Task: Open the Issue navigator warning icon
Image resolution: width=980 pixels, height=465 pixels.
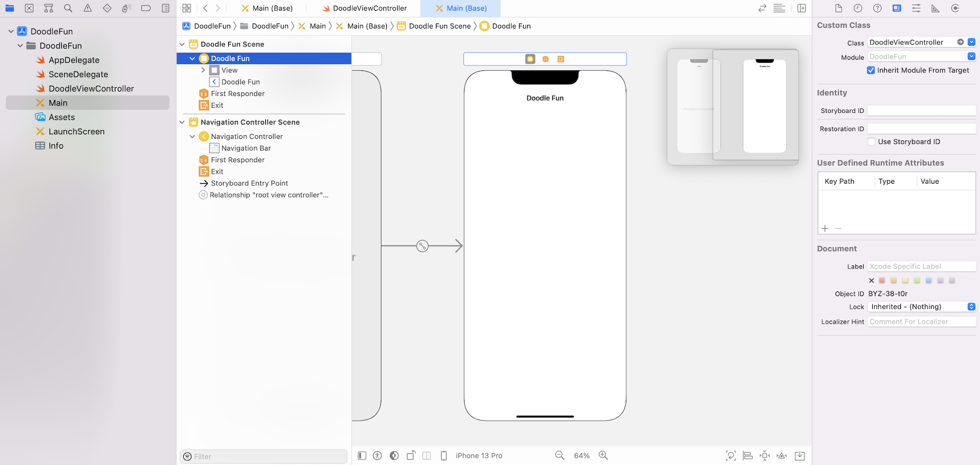Action: click(x=88, y=8)
